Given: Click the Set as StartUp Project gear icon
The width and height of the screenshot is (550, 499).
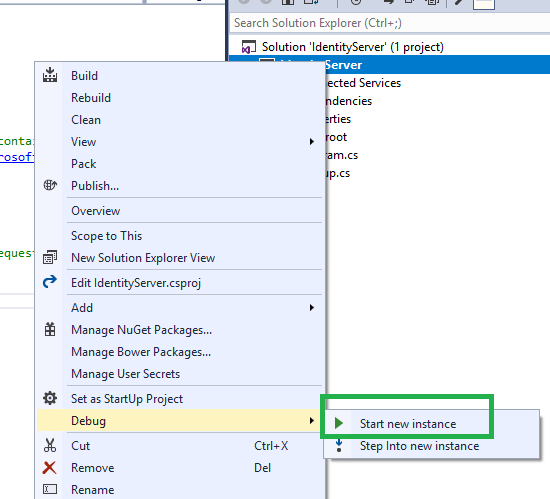Looking at the screenshot, I should 50,398.
